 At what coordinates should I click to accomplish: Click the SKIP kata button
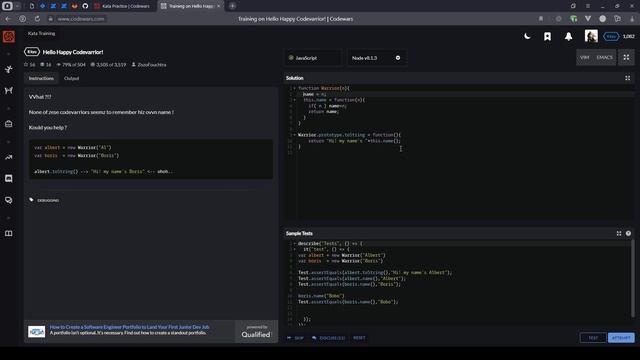[296, 338]
